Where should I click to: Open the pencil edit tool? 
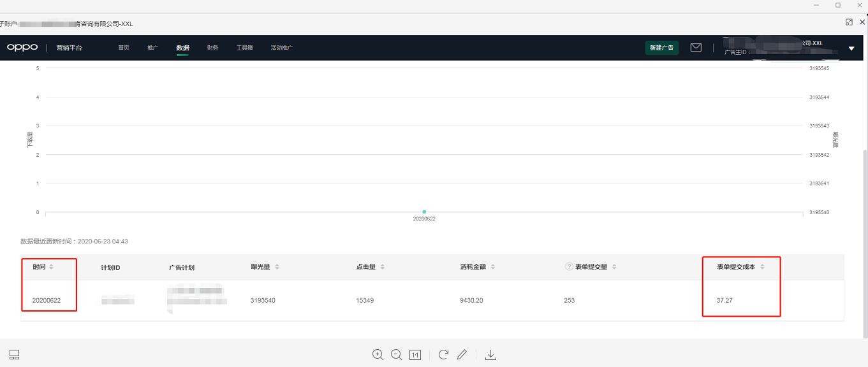click(462, 355)
